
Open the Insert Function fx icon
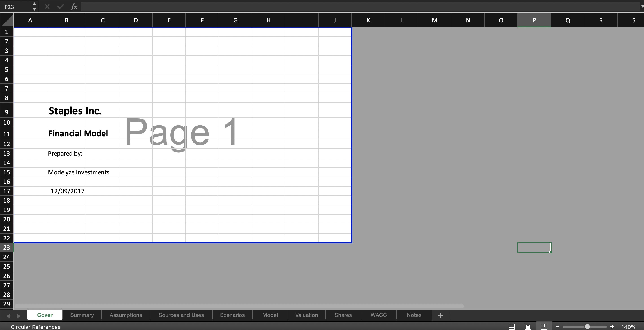coord(74,7)
